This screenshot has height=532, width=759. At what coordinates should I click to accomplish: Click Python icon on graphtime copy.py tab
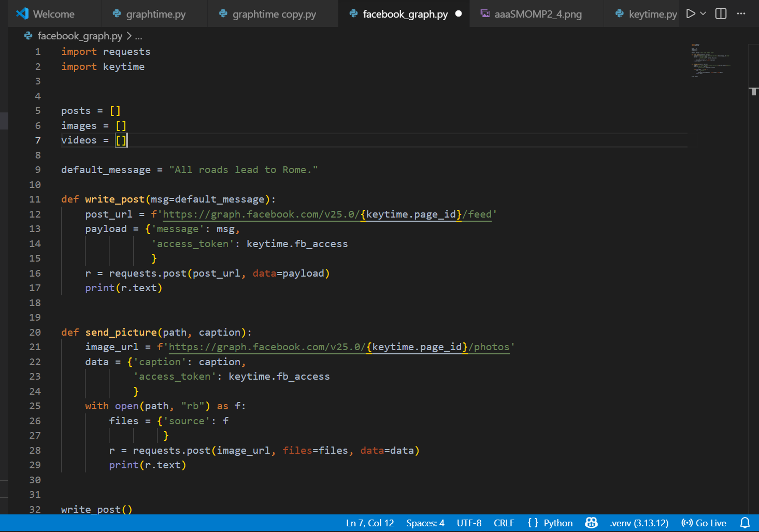[x=223, y=14]
